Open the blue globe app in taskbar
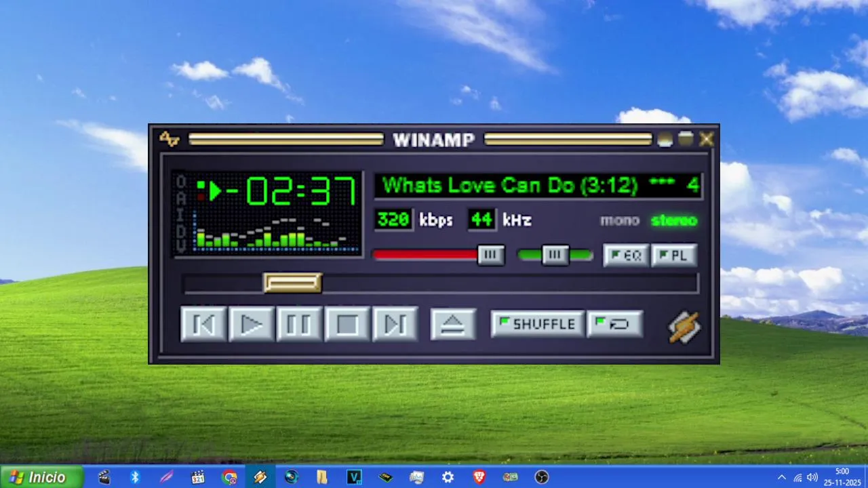The height and width of the screenshot is (488, 868). [292, 477]
